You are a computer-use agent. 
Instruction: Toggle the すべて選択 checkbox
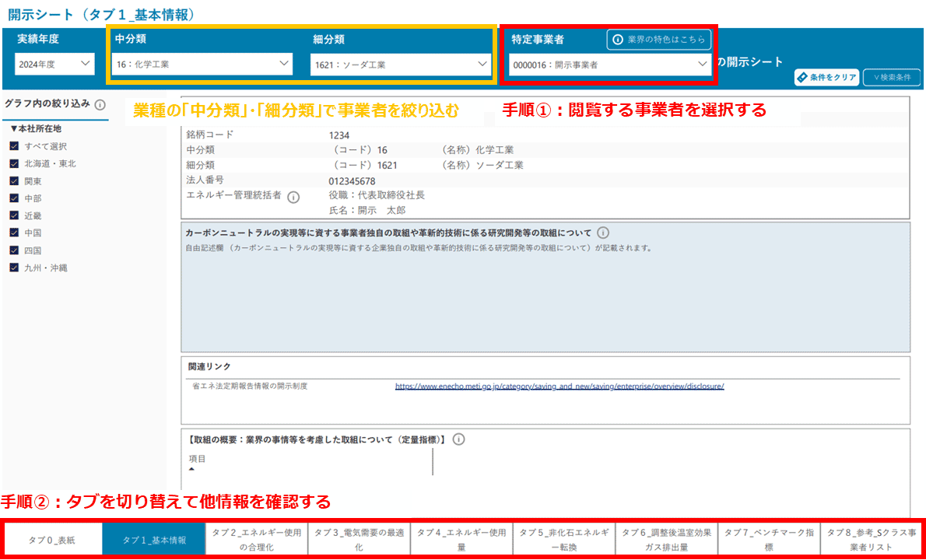14,146
